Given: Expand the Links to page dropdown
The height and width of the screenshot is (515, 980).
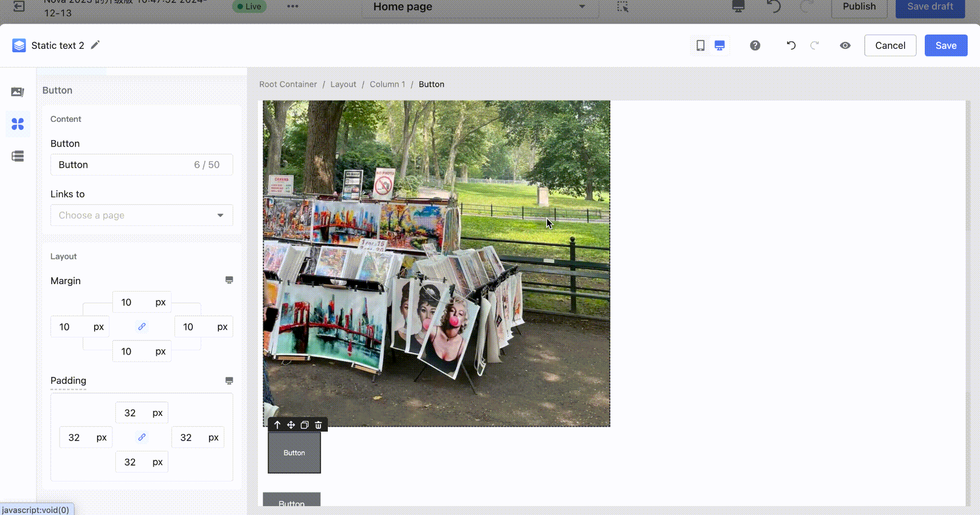Looking at the screenshot, I should tap(141, 215).
